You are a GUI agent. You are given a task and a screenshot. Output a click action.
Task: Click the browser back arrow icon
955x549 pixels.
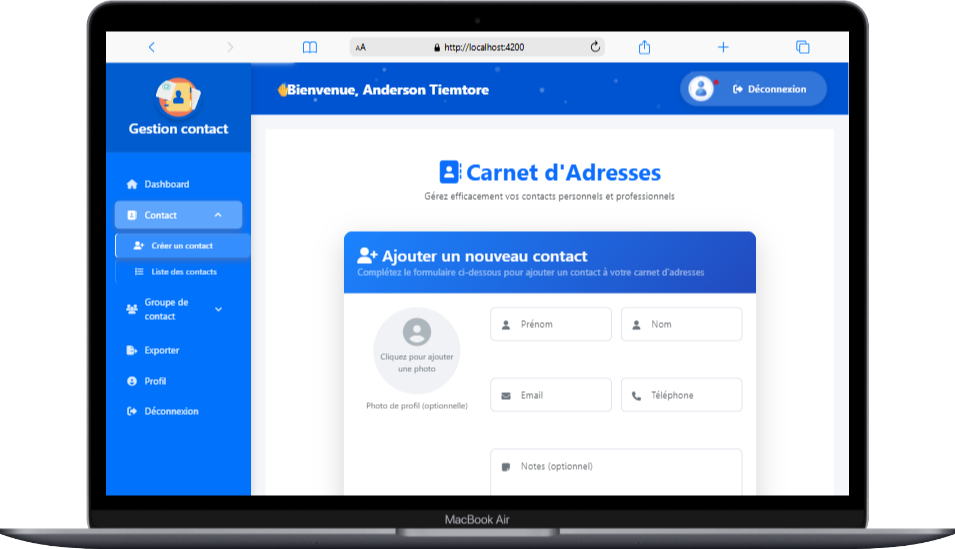pyautogui.click(x=152, y=47)
